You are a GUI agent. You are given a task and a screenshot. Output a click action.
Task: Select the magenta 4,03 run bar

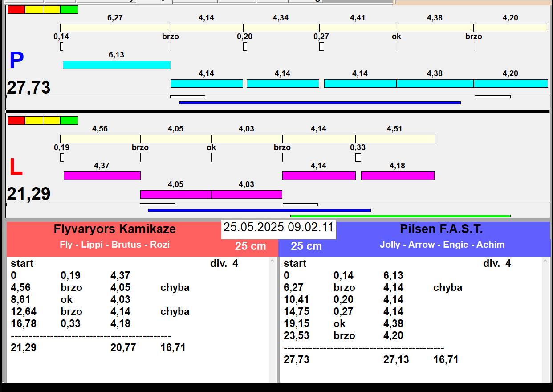(x=247, y=194)
